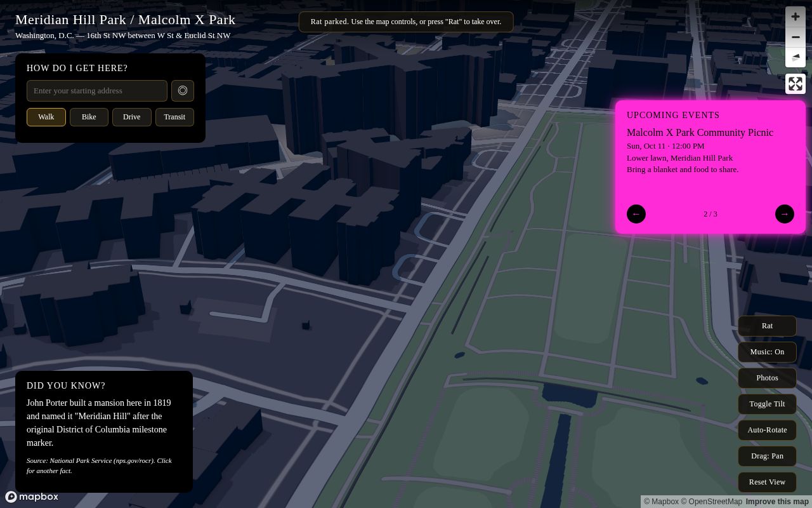Click Improve this map link
Viewport: 812px width, 508px height.
[777, 502]
